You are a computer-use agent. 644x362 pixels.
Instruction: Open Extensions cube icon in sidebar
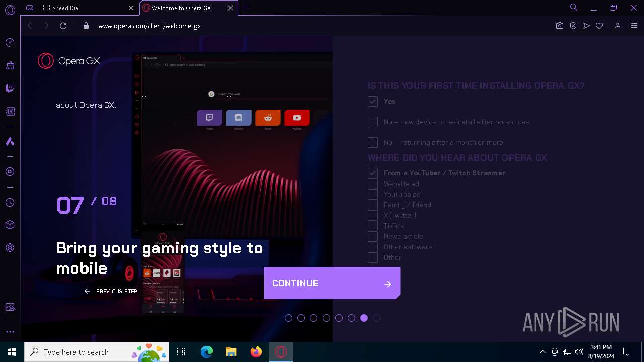10,225
